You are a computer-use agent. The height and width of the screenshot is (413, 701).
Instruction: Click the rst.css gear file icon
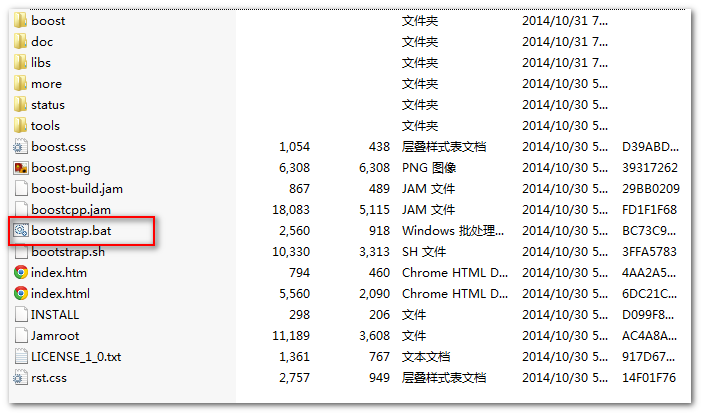tap(20, 377)
